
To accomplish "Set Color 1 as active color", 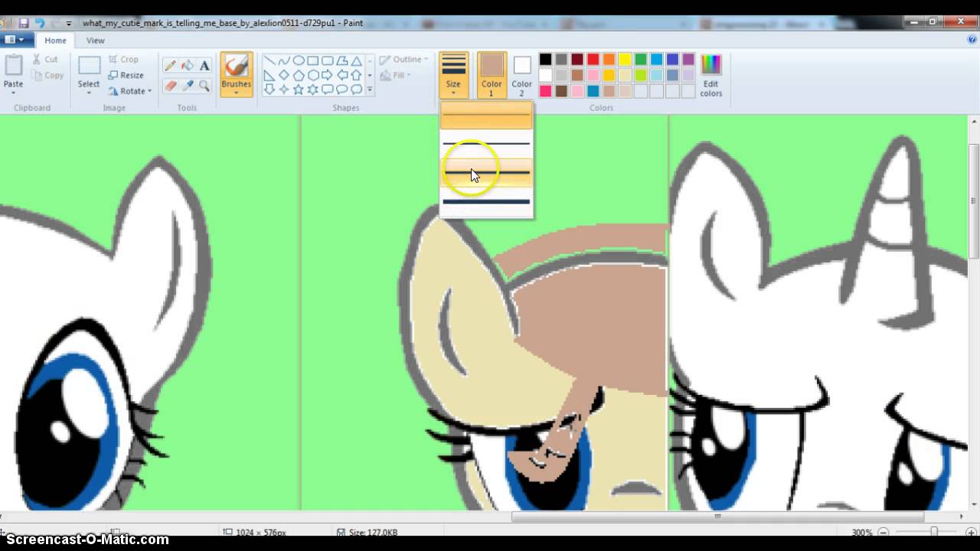I will pyautogui.click(x=492, y=75).
